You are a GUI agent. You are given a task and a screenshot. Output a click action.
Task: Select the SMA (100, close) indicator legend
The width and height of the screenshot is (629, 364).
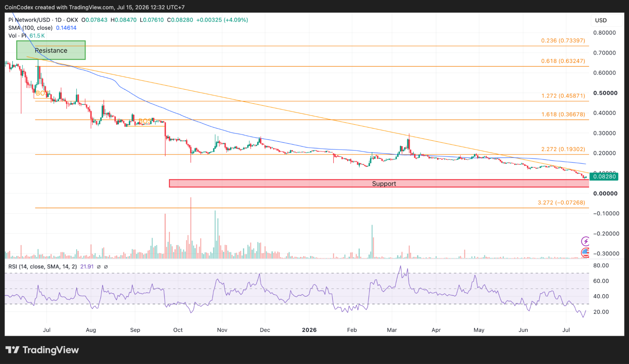[31, 28]
